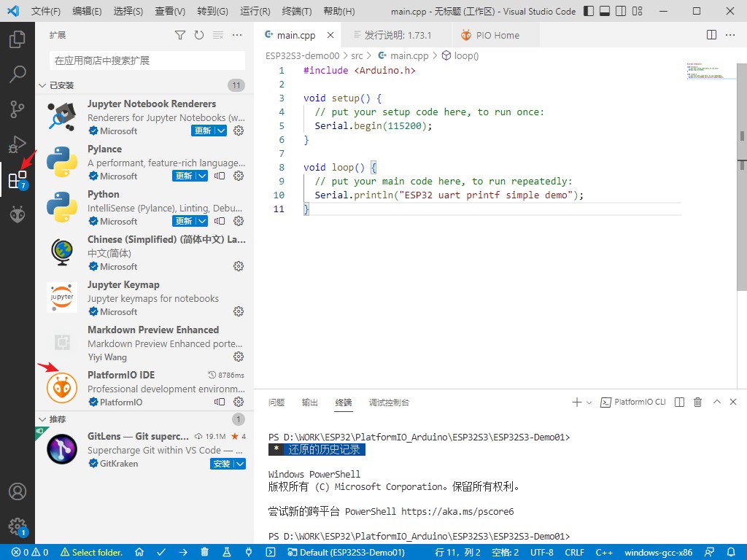Open update dropdown arrow for Python extension

tap(203, 222)
